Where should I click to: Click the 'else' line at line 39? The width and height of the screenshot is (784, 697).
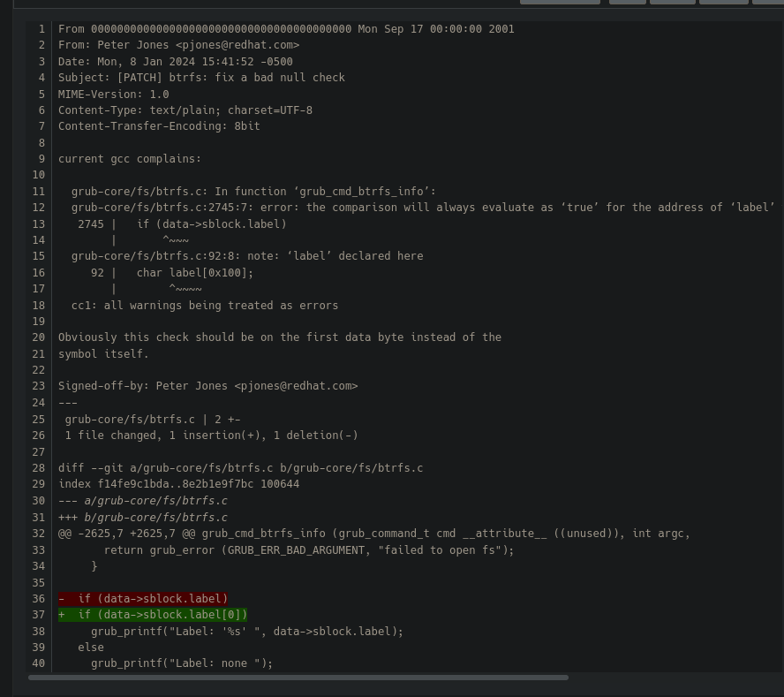tap(91, 648)
